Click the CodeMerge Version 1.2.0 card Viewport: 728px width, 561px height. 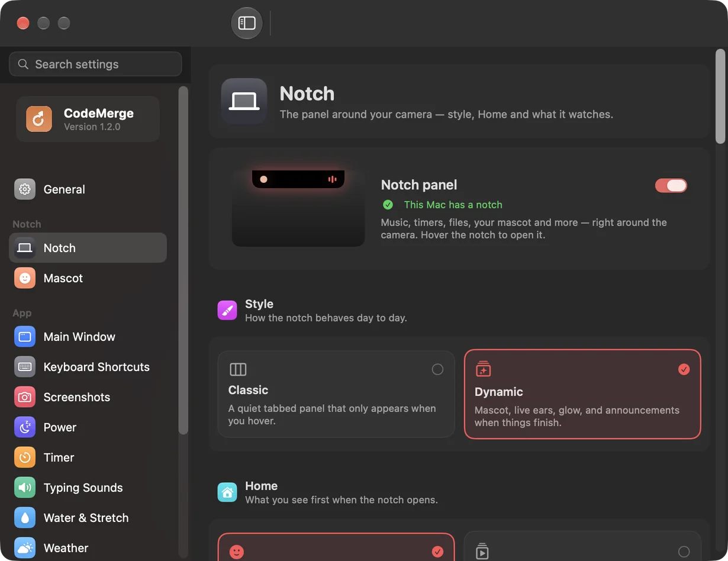pos(88,119)
